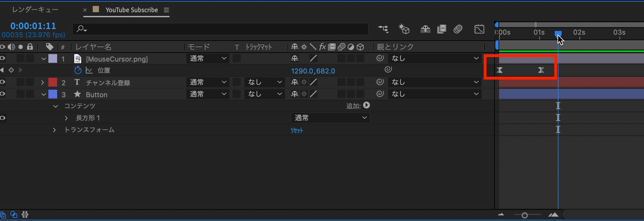Click the search magnifier icon
The width and height of the screenshot is (644, 221).
81,29
